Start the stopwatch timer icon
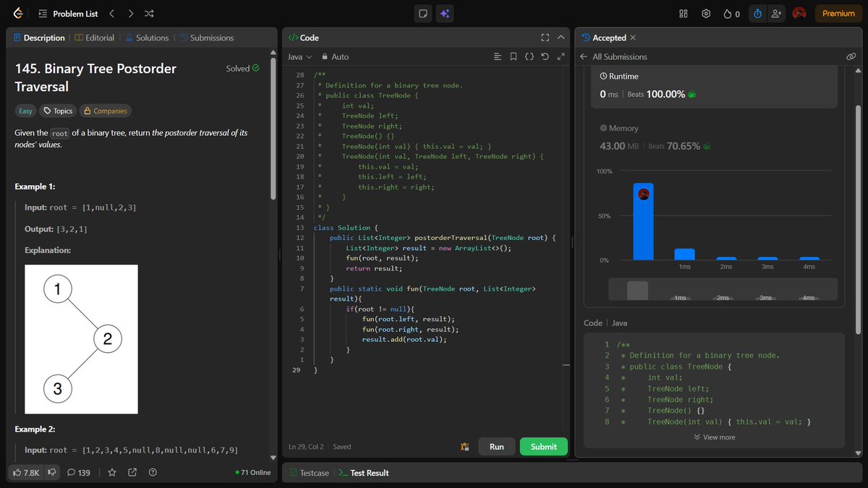 757,13
